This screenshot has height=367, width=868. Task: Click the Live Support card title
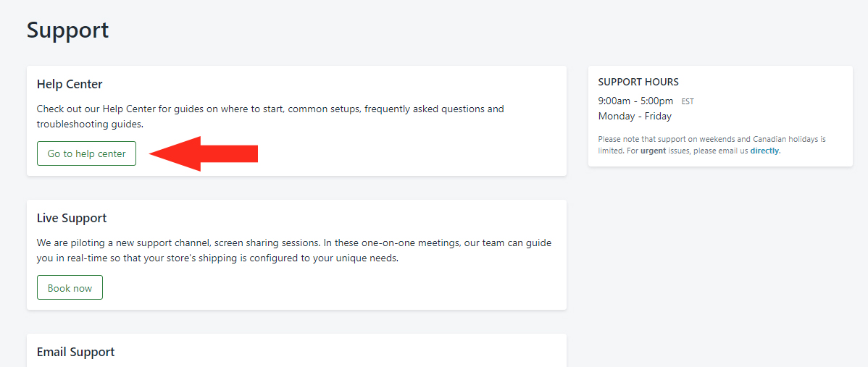pyautogui.click(x=72, y=218)
